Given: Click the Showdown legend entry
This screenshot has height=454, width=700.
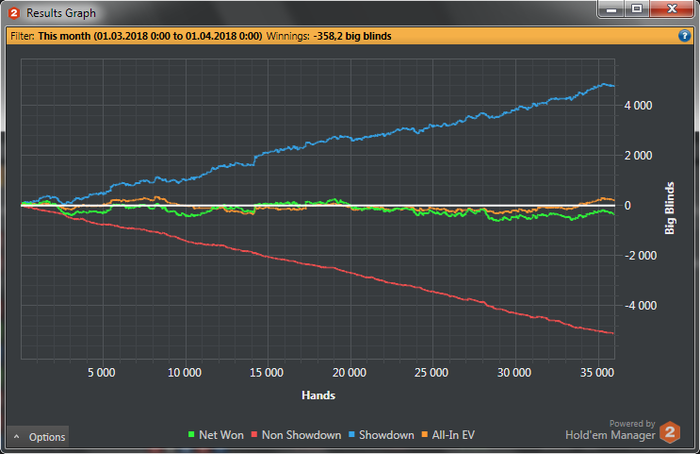Looking at the screenshot, I should tap(381, 435).
